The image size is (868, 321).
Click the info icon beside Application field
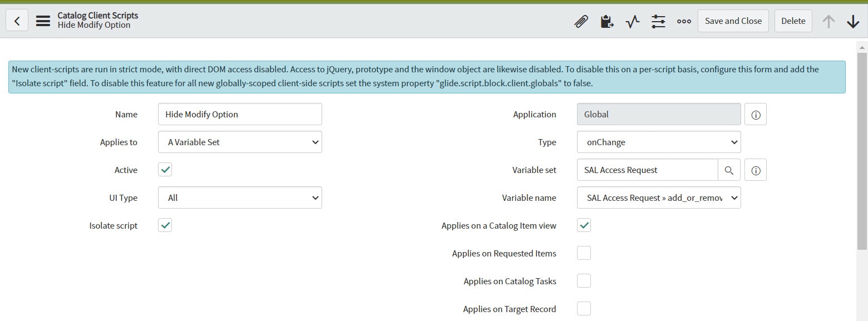756,115
